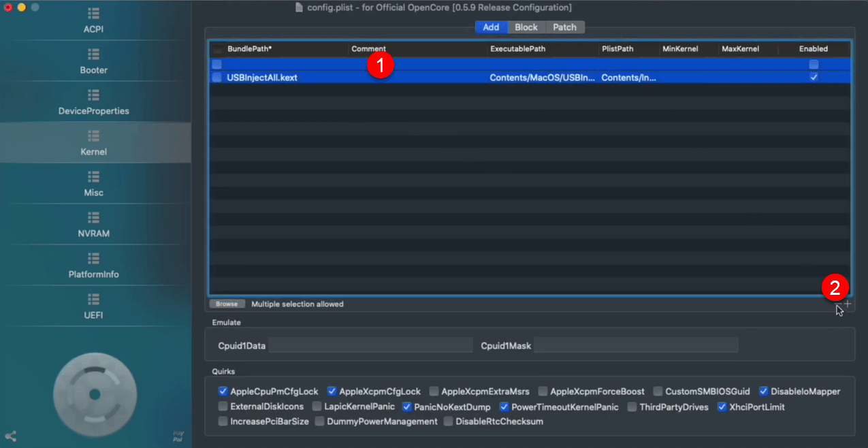Click the share icon in the sidebar corner
The height and width of the screenshot is (448, 868).
point(10,436)
